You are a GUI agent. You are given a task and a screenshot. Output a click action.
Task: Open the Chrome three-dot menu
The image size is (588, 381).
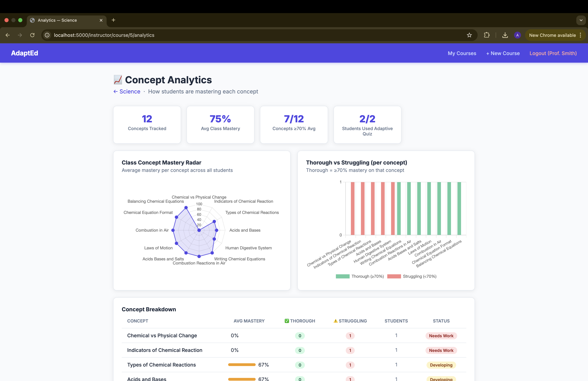(580, 35)
